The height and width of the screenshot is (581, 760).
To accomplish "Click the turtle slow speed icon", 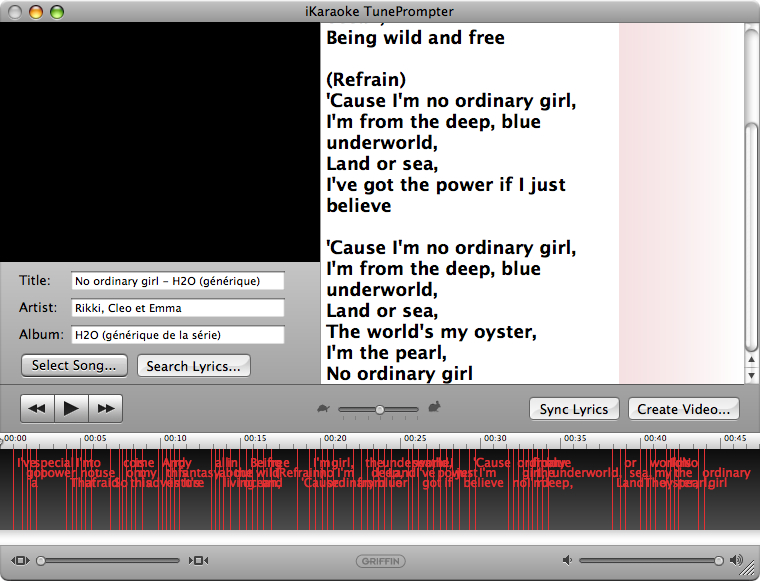I will pos(323,408).
